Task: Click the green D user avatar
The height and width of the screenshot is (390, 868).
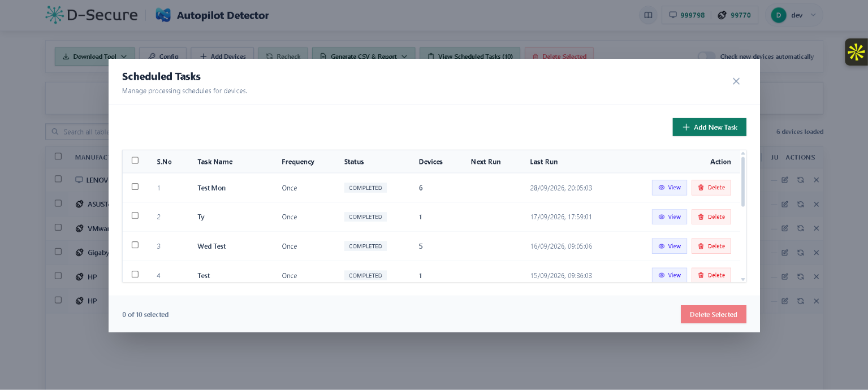Action: pos(779,15)
